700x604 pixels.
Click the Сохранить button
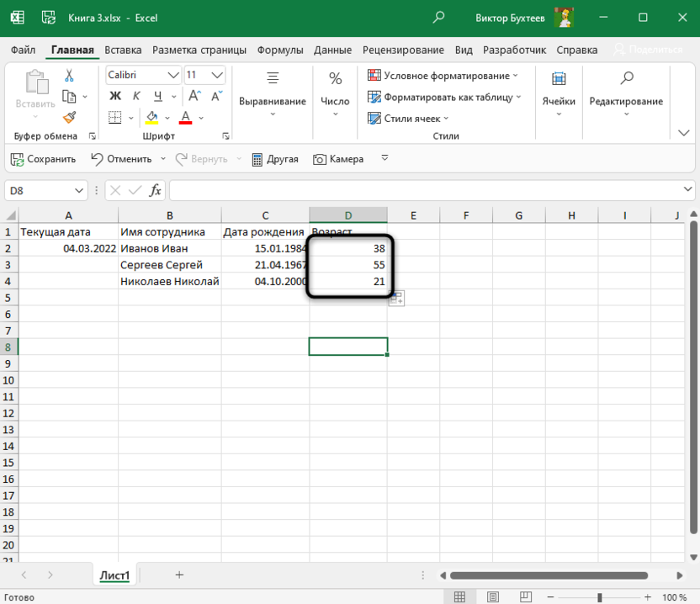click(43, 159)
